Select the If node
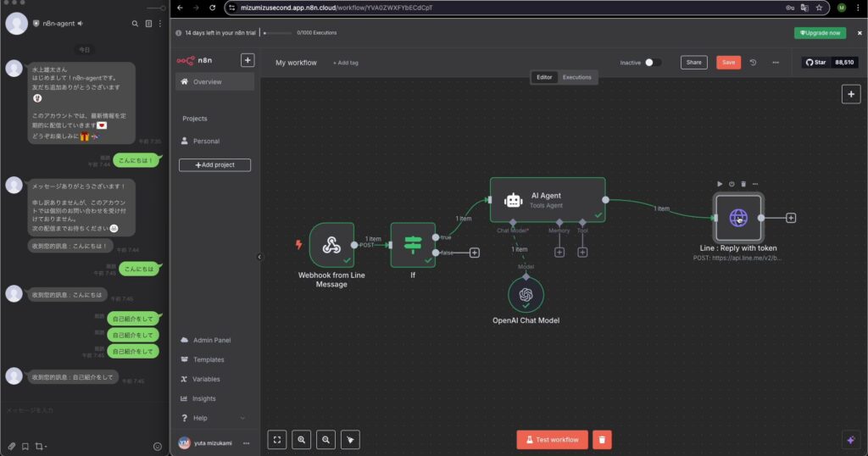 coord(413,245)
